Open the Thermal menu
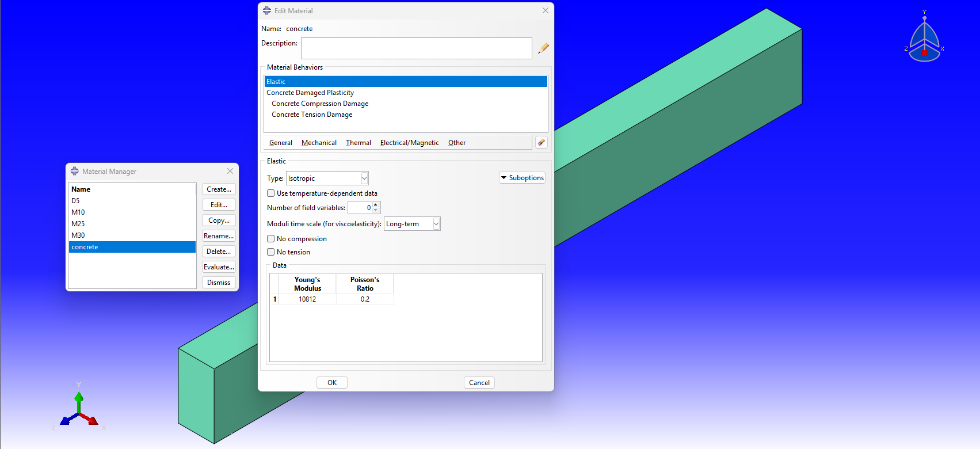Screen dimensions: 980x449 pos(358,143)
